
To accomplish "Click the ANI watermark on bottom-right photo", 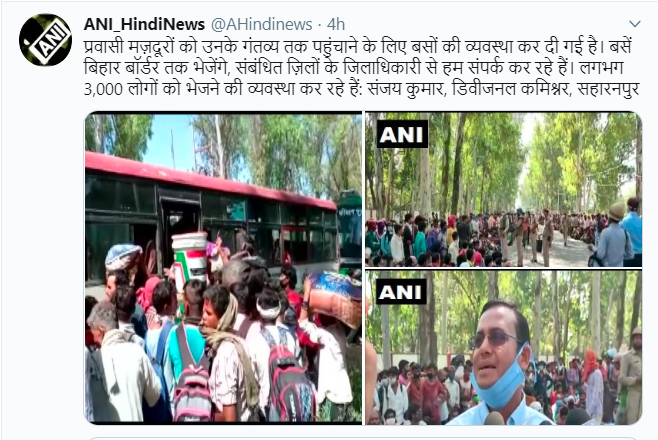I will coord(401,292).
